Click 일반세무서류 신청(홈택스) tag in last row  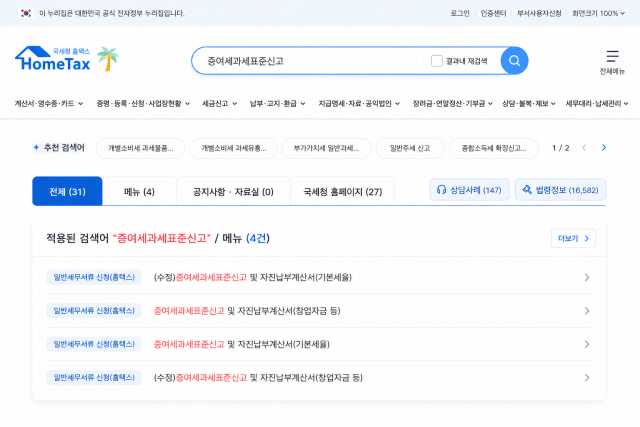coord(94,378)
